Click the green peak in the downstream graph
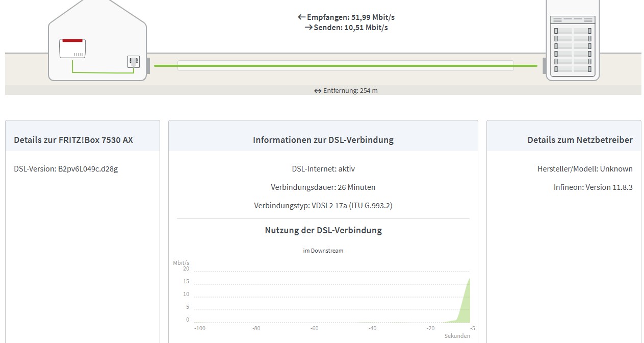 (x=465, y=306)
